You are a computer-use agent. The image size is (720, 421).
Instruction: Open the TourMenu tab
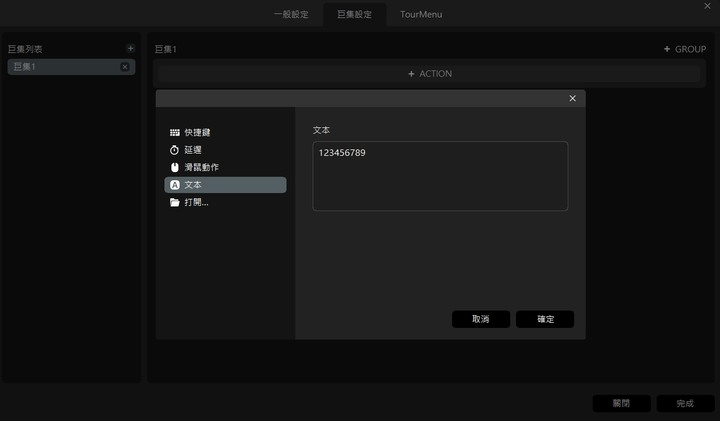pos(421,14)
